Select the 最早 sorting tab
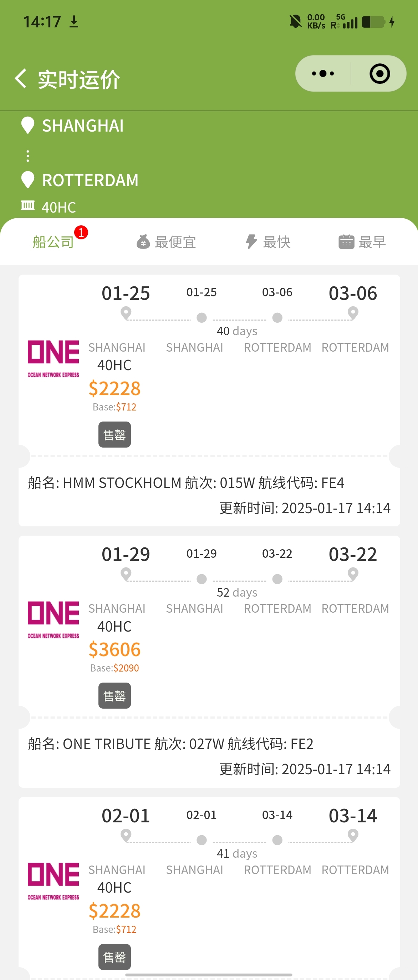 coord(372,242)
